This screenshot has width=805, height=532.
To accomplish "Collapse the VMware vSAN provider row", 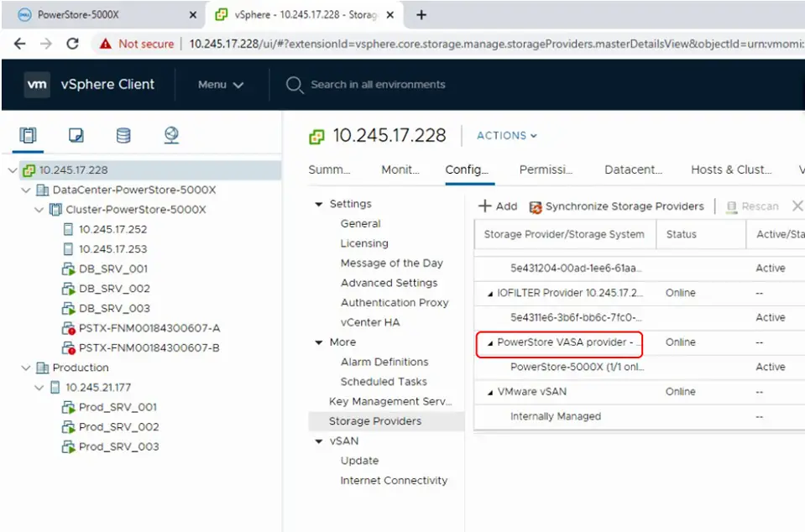I will click(489, 393).
